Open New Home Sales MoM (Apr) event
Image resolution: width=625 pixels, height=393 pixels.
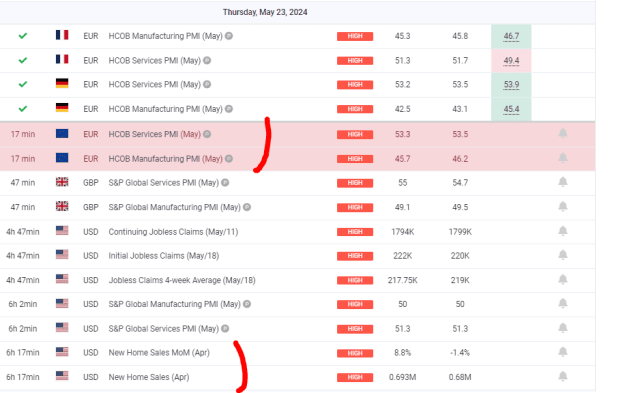(x=159, y=353)
